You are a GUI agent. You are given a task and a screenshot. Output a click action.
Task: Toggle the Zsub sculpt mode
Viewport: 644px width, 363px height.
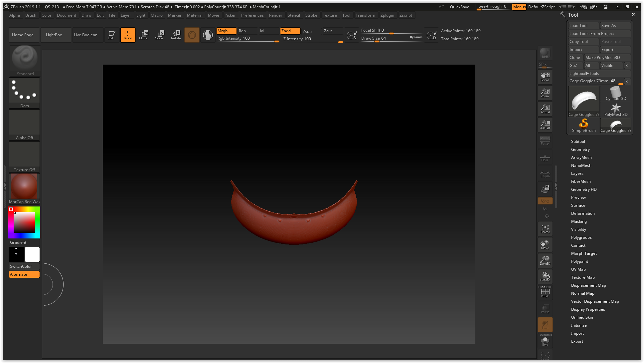click(x=311, y=31)
